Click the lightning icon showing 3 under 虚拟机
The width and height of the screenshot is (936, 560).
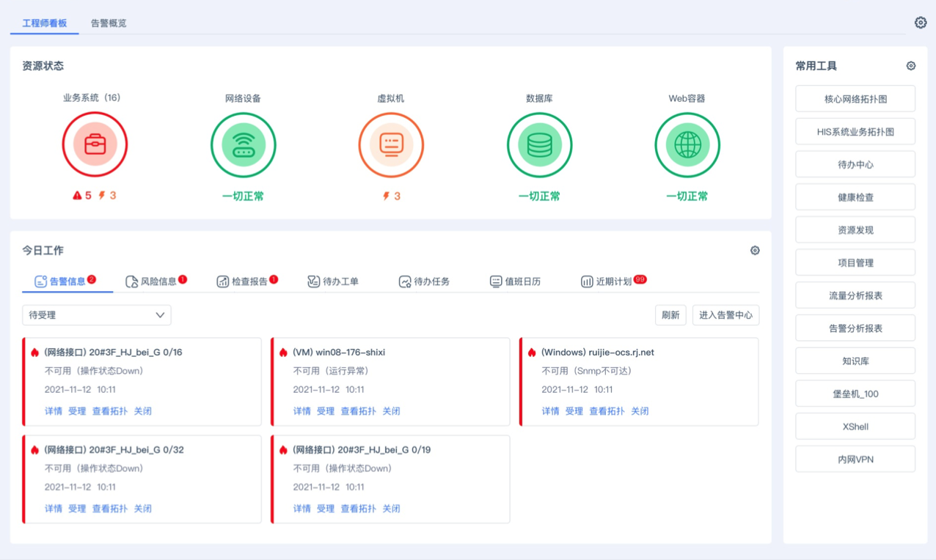[x=387, y=195]
